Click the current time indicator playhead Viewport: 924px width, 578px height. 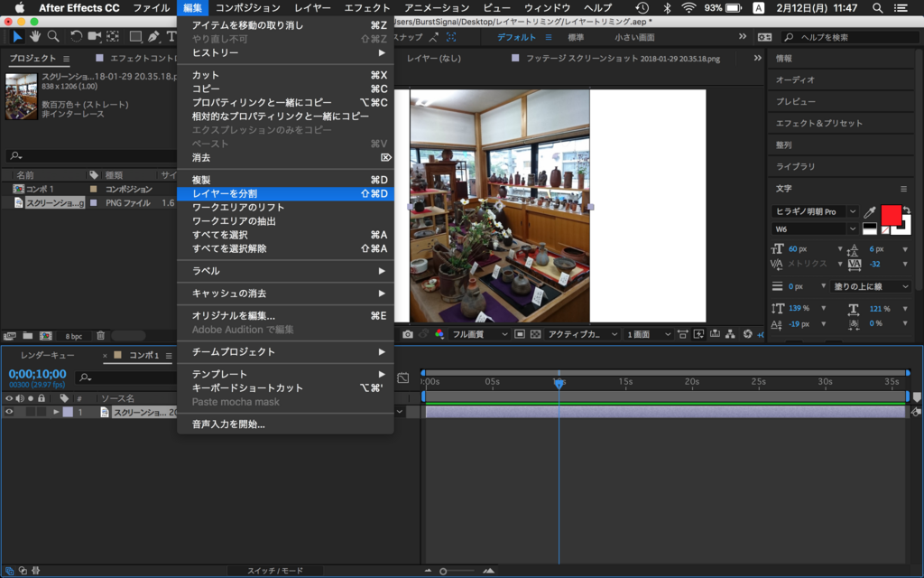pyautogui.click(x=559, y=383)
